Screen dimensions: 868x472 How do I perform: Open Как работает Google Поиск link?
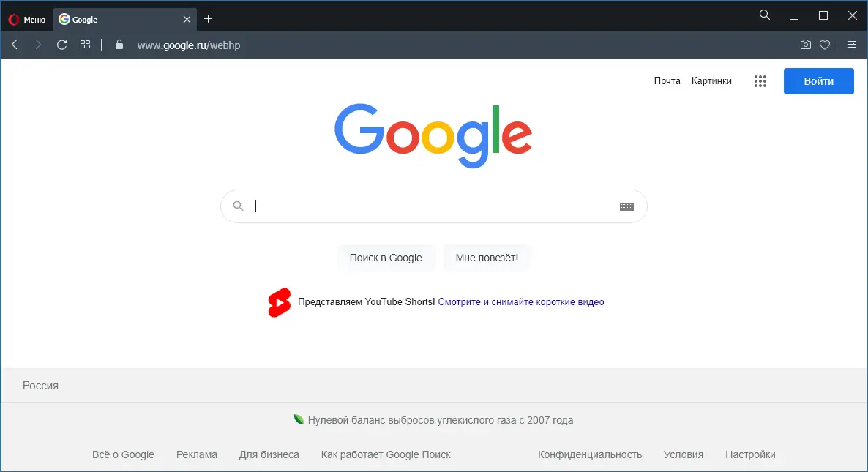click(386, 455)
